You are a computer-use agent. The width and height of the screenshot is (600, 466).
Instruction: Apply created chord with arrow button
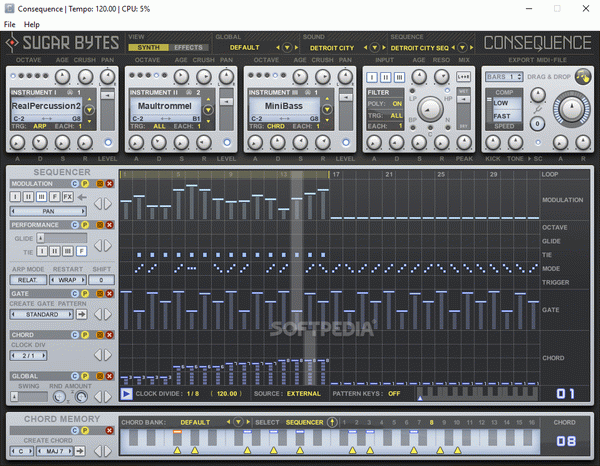[x=80, y=451]
